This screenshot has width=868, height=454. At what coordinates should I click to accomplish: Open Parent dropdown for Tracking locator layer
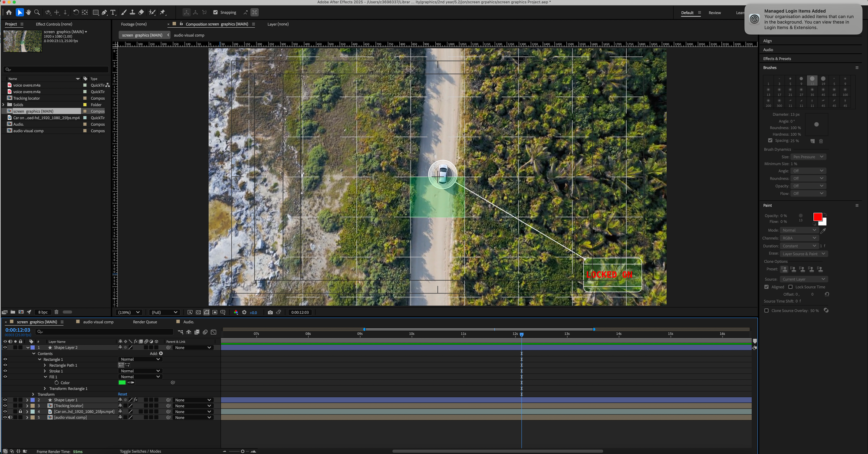[193, 406]
